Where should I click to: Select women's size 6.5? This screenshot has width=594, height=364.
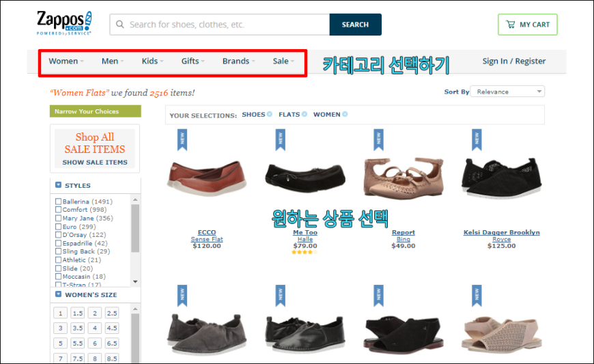tap(112, 343)
